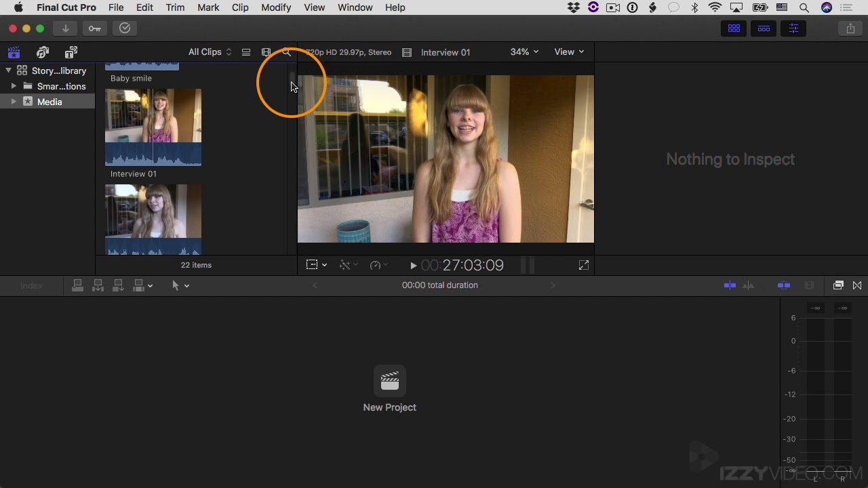Enter viewer full screen mode
Image resolution: width=868 pixels, height=488 pixels.
click(x=584, y=265)
